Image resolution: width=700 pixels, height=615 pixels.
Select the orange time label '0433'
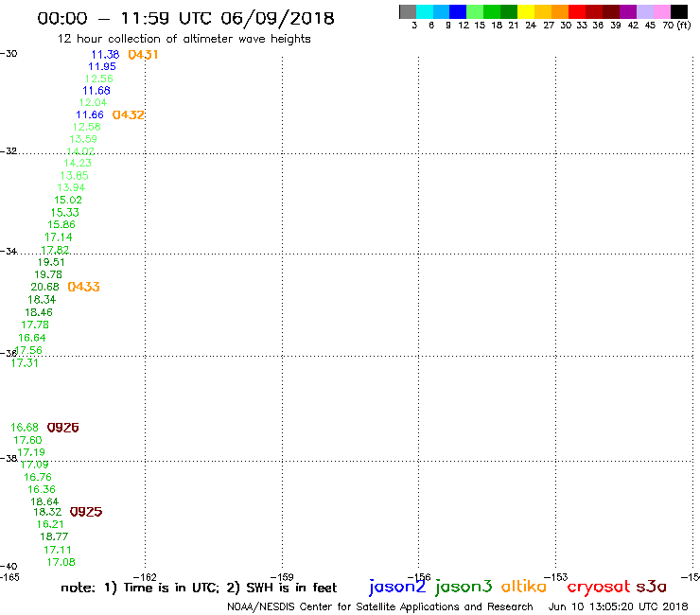(x=83, y=287)
